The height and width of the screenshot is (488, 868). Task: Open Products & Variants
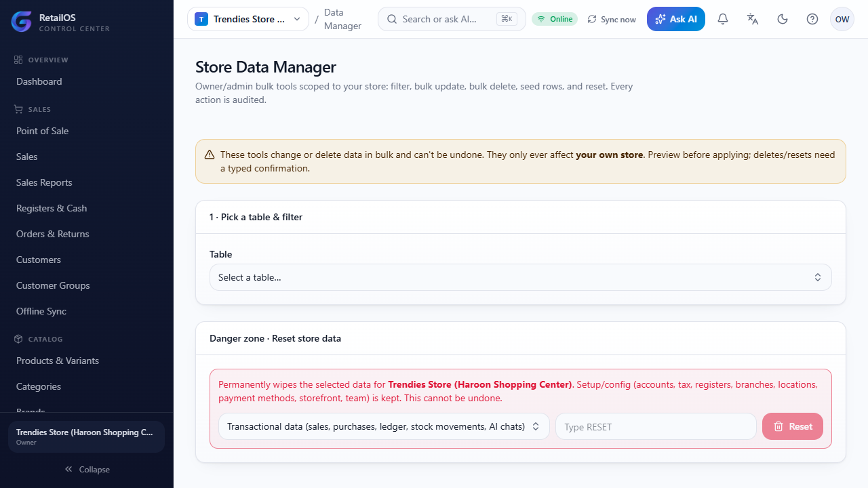click(87, 361)
